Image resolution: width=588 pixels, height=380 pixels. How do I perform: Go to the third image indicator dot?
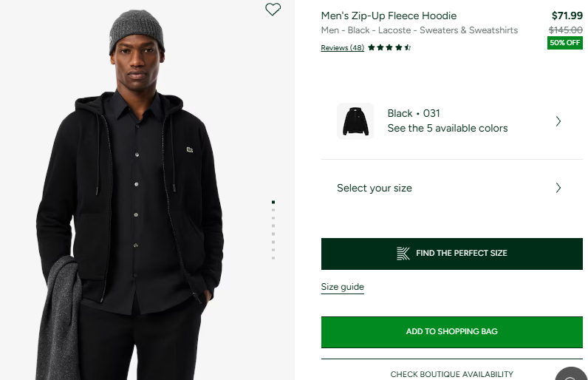pos(273,218)
